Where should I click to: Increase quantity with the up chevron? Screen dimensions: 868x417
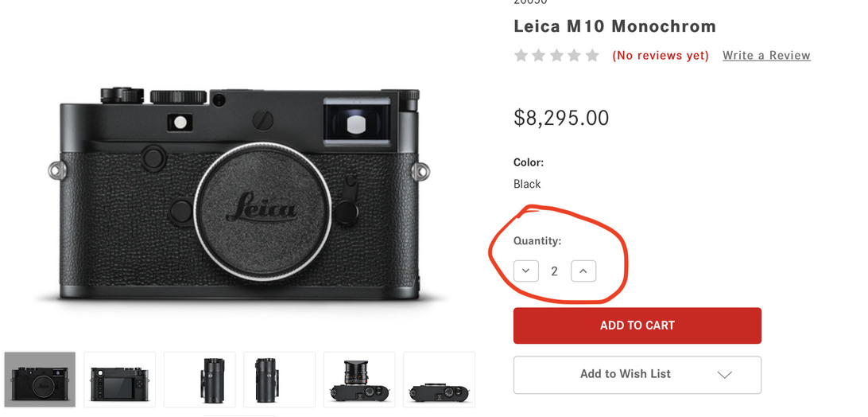point(583,271)
